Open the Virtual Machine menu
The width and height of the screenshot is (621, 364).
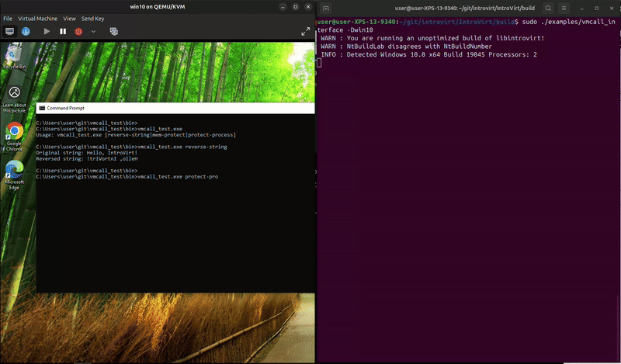(x=37, y=18)
